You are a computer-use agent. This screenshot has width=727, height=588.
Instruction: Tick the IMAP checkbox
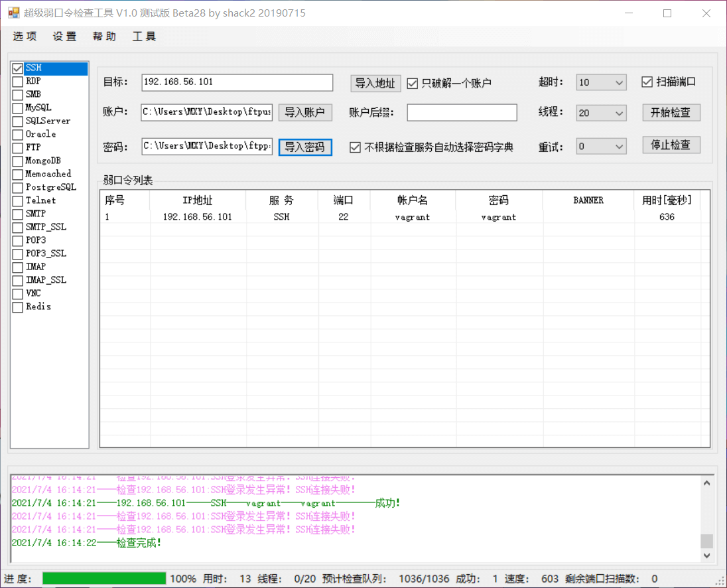pyautogui.click(x=18, y=267)
